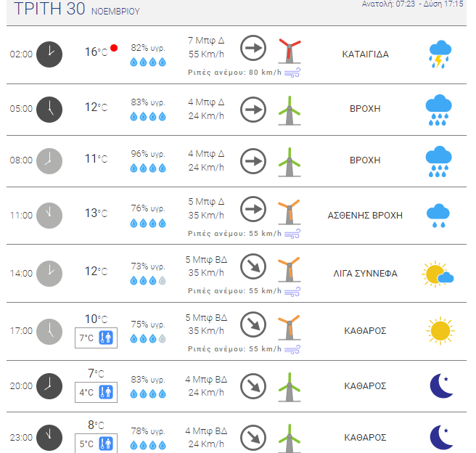Click the northwest wind arrow at 20:00
The height and width of the screenshot is (453, 476).
[253, 386]
